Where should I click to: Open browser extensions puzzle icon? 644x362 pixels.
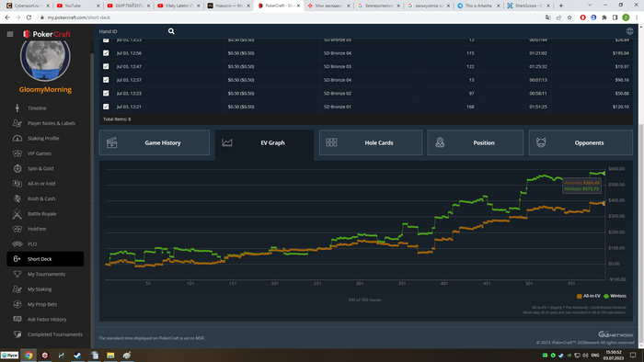click(x=604, y=17)
